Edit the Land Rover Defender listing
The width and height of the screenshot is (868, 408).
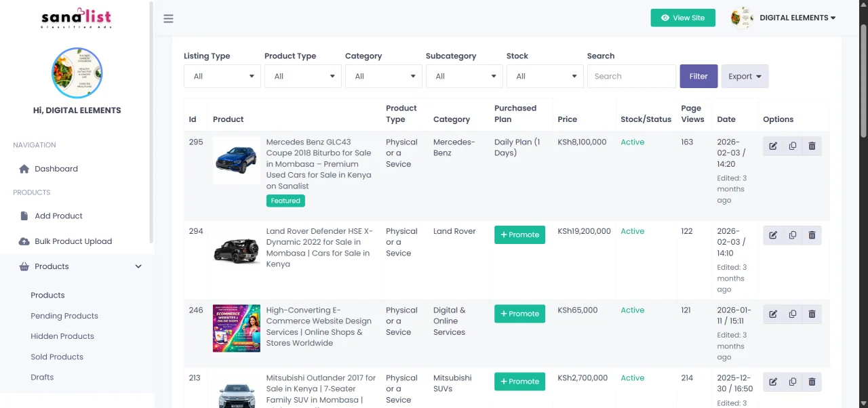773,235
